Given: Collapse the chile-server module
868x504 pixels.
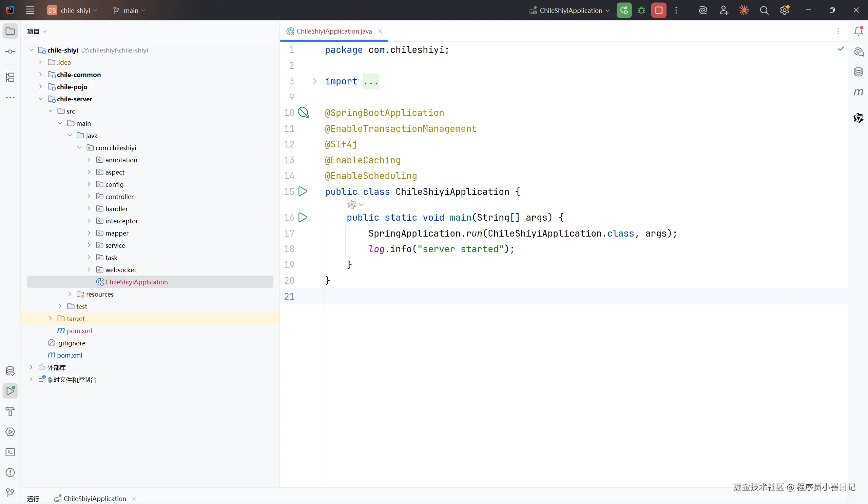Looking at the screenshot, I should point(41,99).
